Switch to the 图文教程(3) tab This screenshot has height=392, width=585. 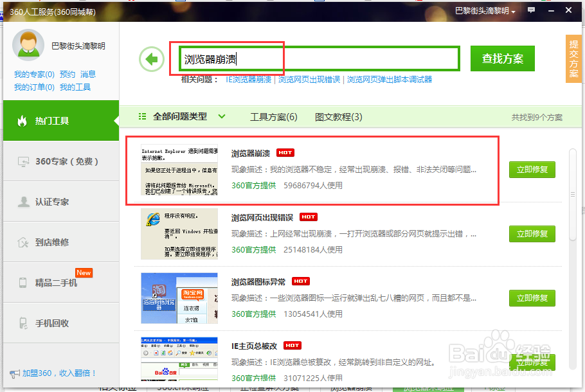tap(338, 117)
